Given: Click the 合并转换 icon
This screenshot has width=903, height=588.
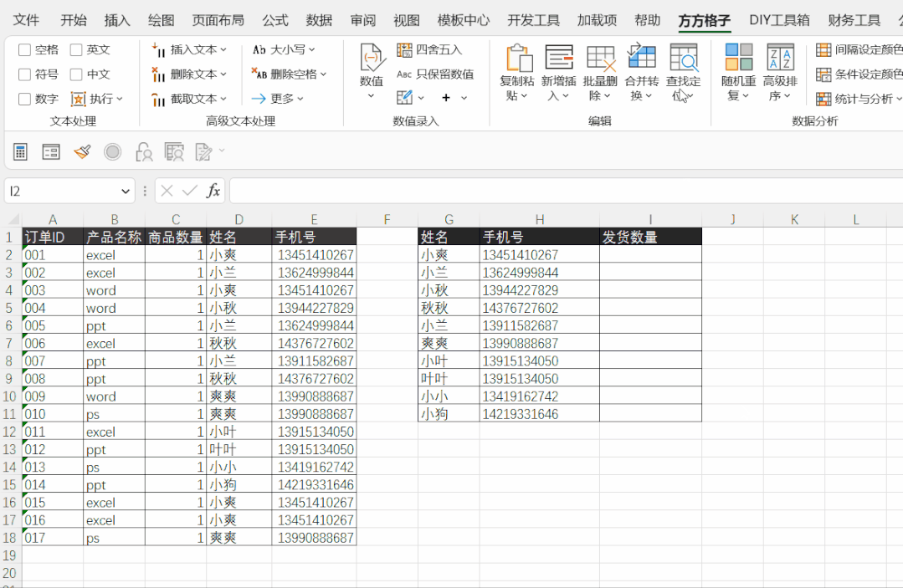Looking at the screenshot, I should 642,59.
